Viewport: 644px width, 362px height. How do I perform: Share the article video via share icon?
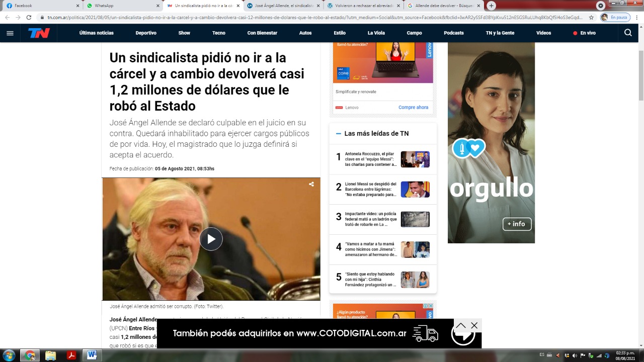pos(311,185)
